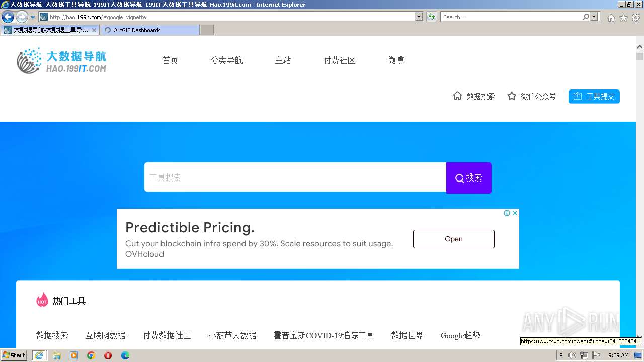Click the refresh page icon
This screenshot has width=644, height=362.
(x=432, y=17)
